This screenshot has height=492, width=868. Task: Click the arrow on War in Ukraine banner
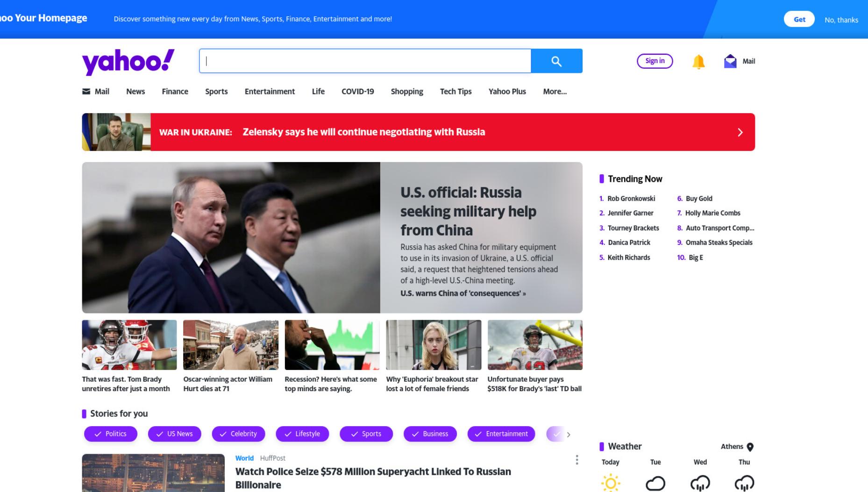tap(740, 132)
